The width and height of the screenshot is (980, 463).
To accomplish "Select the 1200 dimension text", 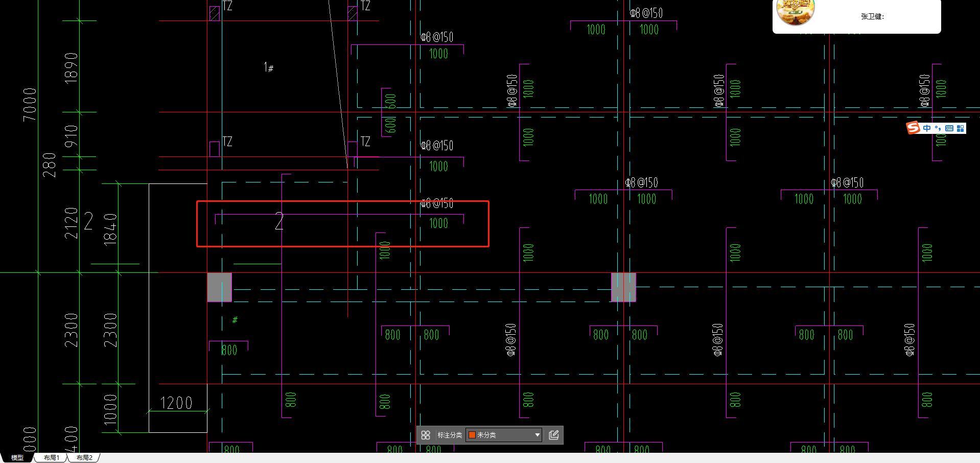I will tap(176, 403).
